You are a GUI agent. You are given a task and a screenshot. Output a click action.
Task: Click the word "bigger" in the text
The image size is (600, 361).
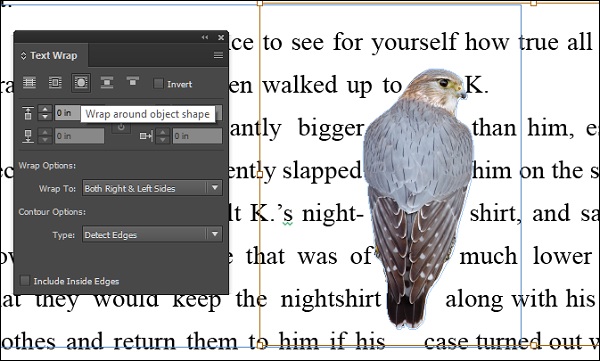pyautogui.click(x=331, y=128)
